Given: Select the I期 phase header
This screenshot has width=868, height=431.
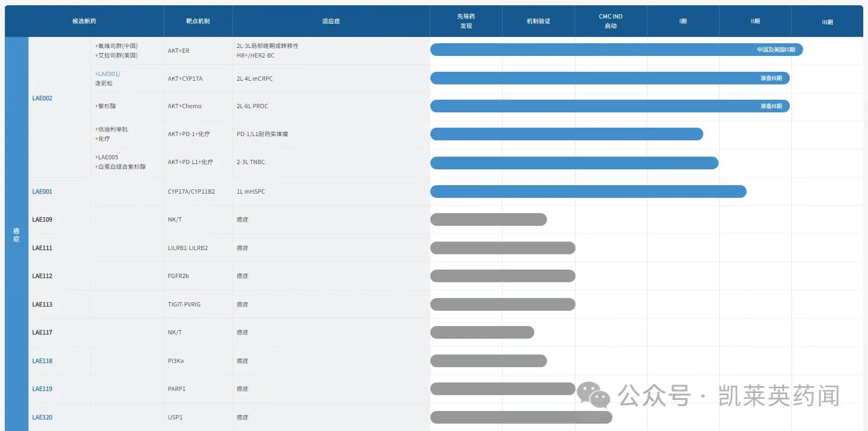Looking at the screenshot, I should pyautogui.click(x=683, y=21).
